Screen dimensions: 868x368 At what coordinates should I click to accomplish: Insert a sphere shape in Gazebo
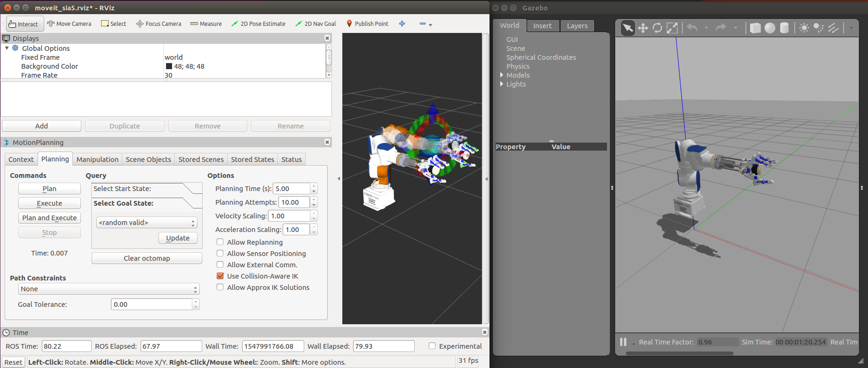[x=770, y=28]
